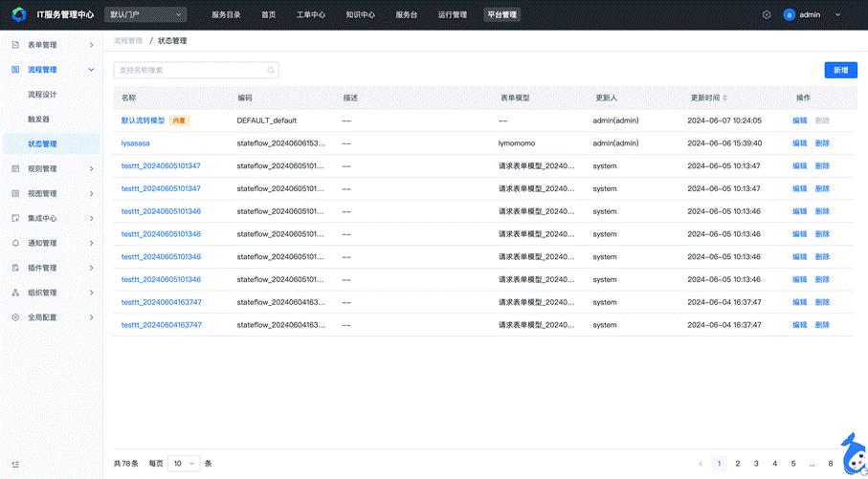Expand 集成中心 chevron
The width and height of the screenshot is (868, 479).
(91, 219)
